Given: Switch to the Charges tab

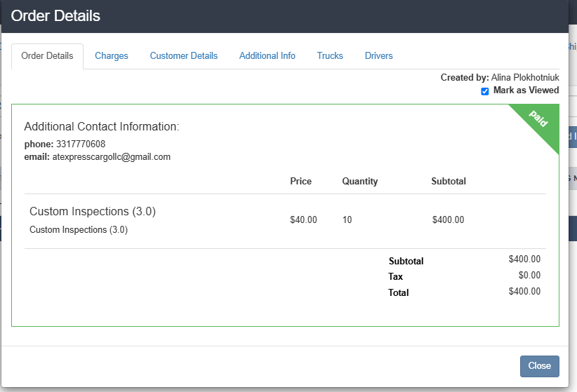Looking at the screenshot, I should tap(111, 56).
